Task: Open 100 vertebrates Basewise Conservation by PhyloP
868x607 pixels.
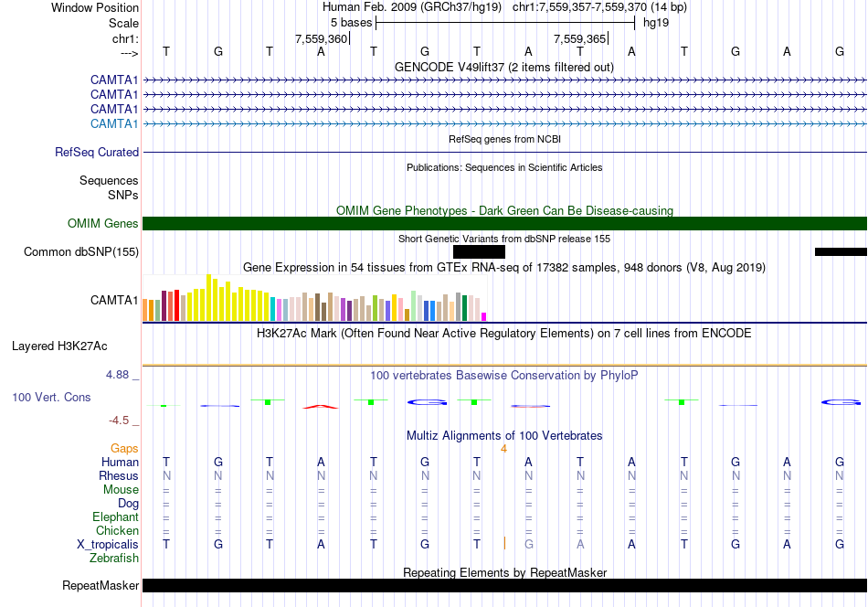Action: pyautogui.click(x=504, y=376)
